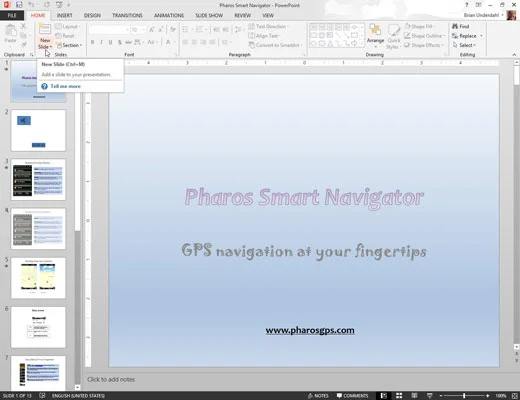Toggle Underline formatting
Viewport: 520px width, 400px height.
[x=110, y=42]
